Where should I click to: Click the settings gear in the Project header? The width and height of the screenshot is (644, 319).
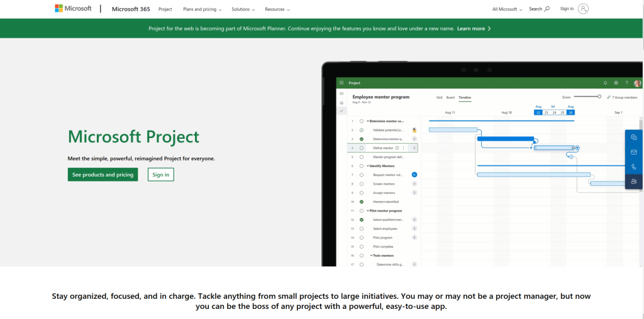pyautogui.click(x=616, y=83)
